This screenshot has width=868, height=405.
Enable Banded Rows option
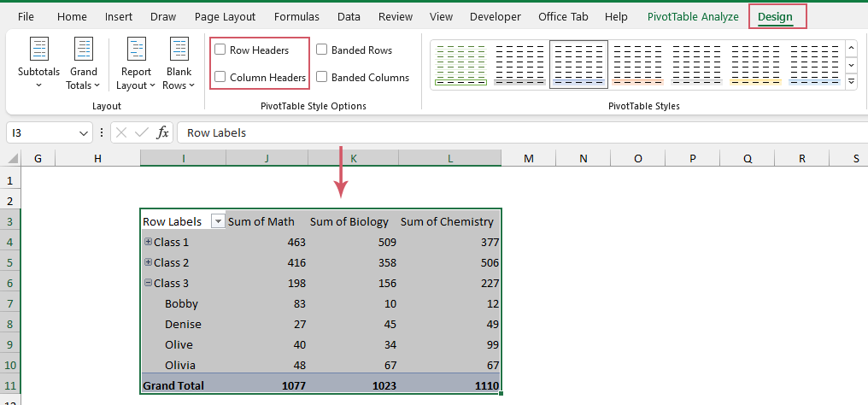click(322, 50)
